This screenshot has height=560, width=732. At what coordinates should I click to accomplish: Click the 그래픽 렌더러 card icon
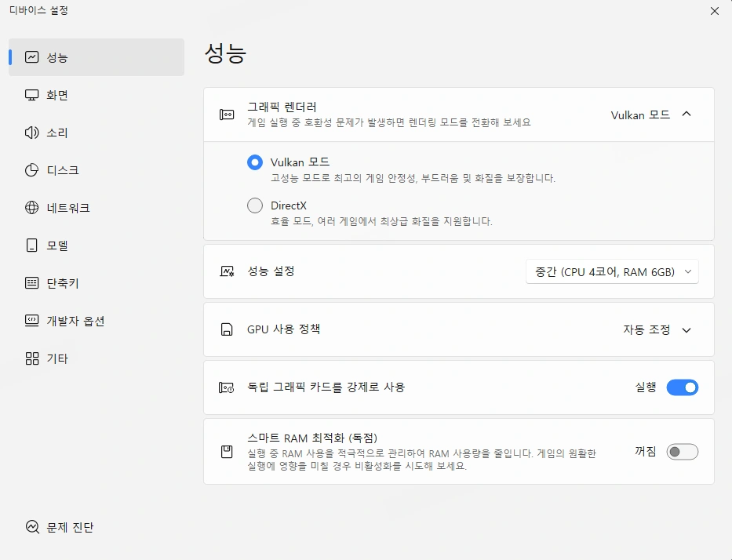coord(227,115)
